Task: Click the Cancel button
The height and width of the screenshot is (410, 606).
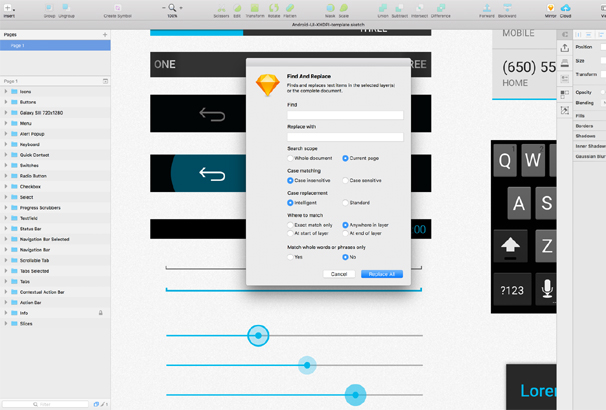Action: click(339, 273)
